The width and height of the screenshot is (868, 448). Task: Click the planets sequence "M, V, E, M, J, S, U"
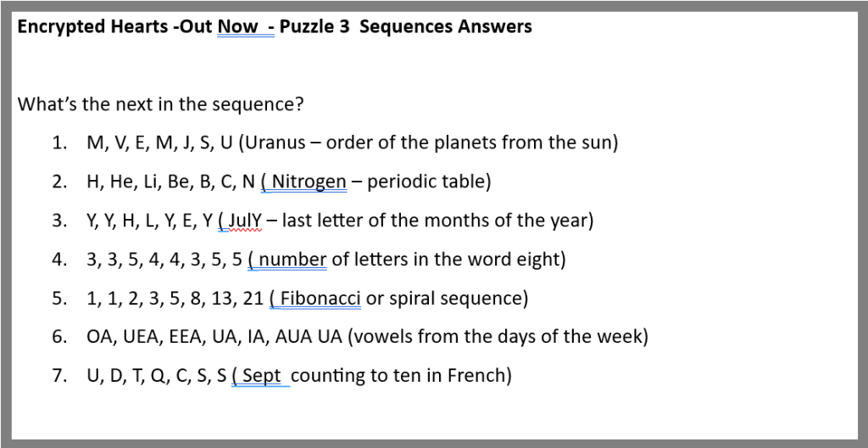tap(159, 143)
